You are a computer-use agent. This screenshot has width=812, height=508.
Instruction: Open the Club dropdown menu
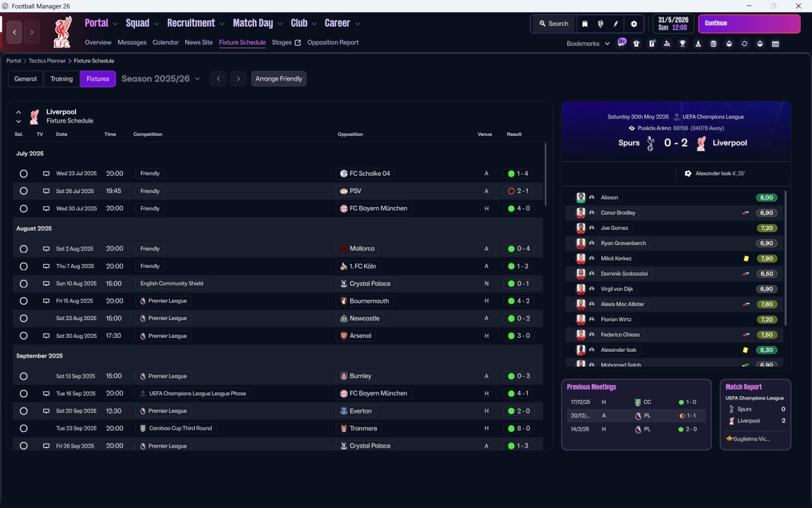click(304, 23)
